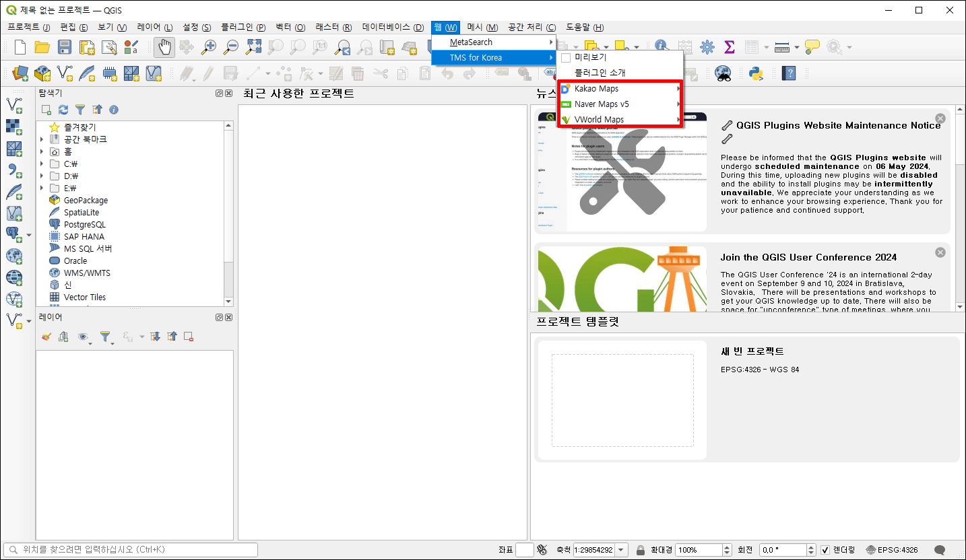Open the 래스터 menu
Screen dimensions: 966x560
[x=333, y=27]
